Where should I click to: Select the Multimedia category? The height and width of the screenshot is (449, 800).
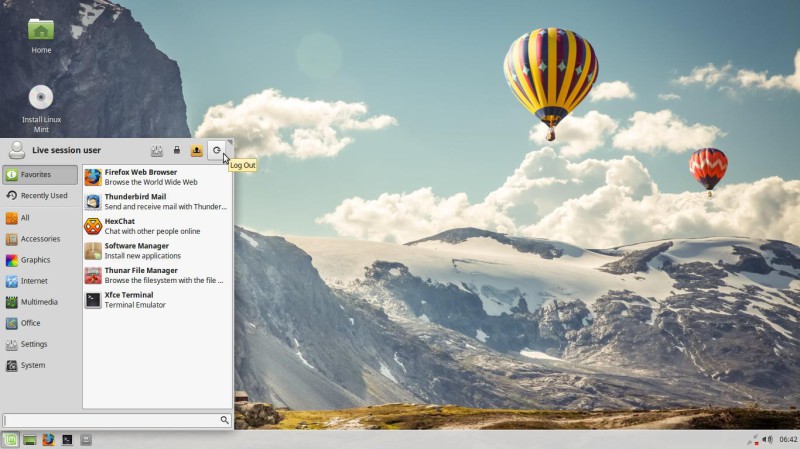click(40, 302)
